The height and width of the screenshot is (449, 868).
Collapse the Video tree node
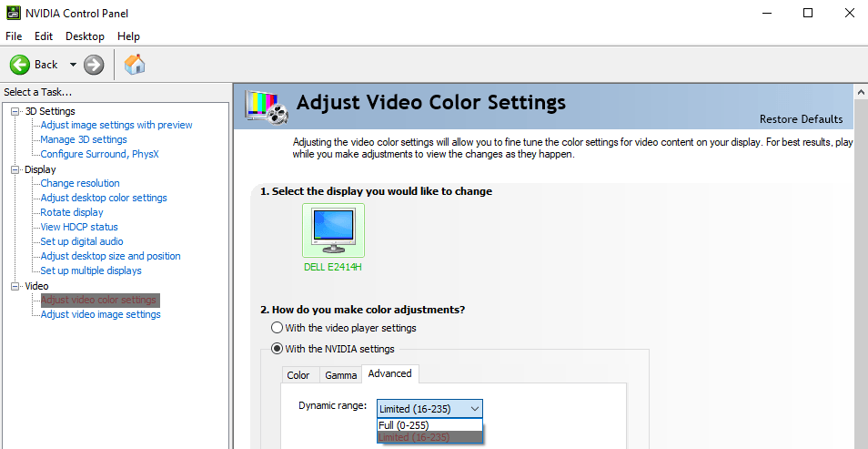coord(15,286)
